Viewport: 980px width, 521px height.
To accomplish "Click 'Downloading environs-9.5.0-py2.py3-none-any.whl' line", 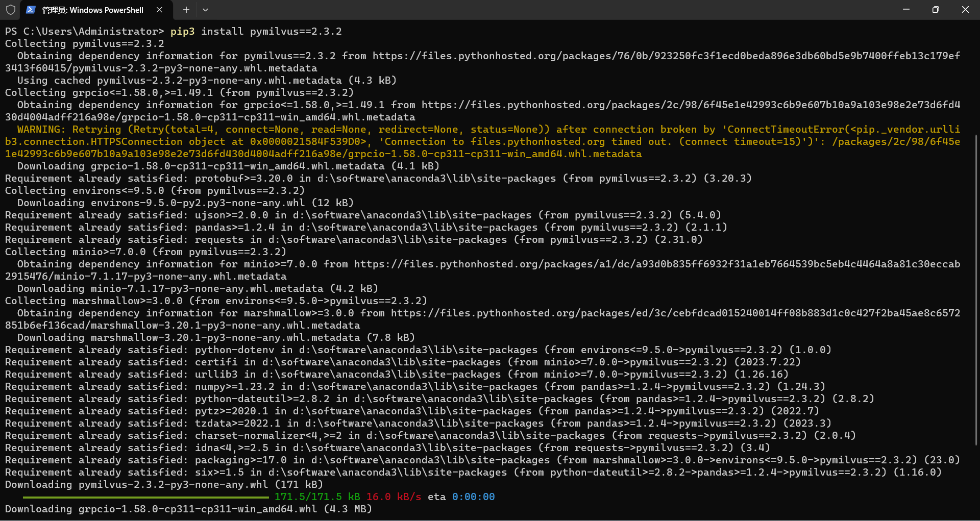I will 186,203.
